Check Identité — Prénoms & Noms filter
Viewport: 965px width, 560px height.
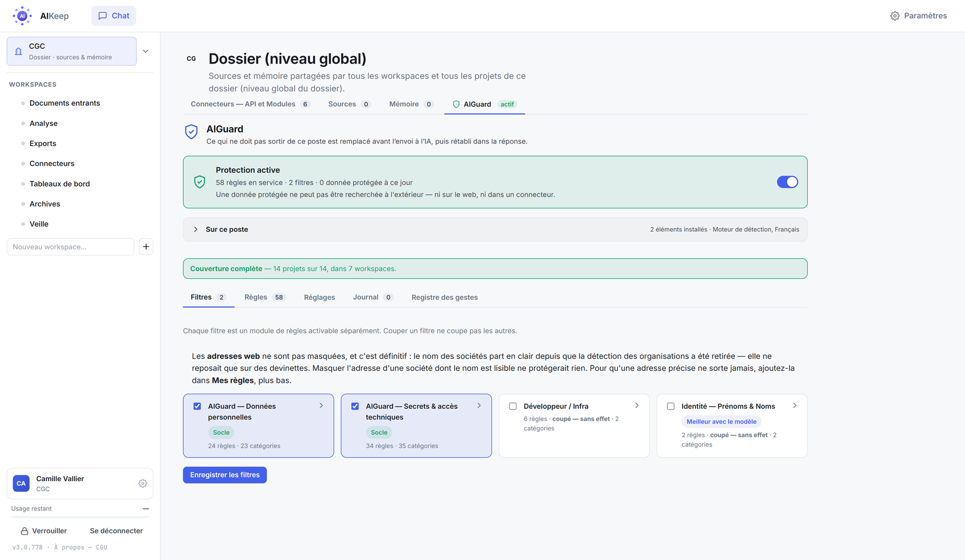[x=671, y=407]
